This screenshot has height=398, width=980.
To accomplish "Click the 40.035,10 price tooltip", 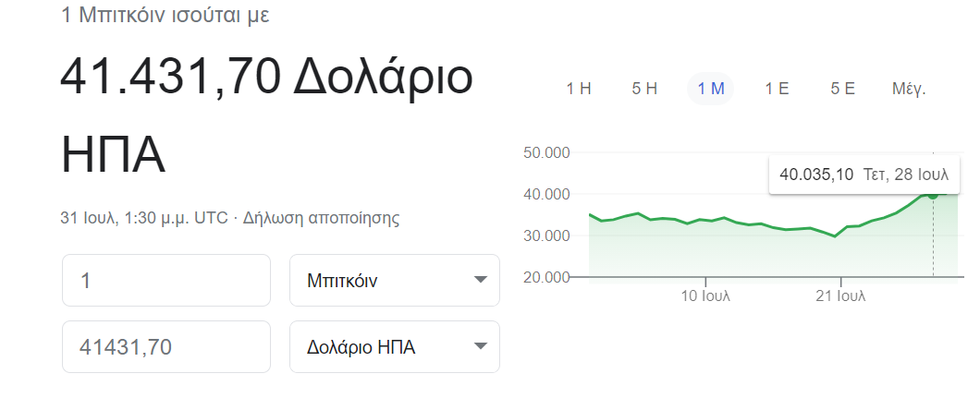I will point(864,175).
